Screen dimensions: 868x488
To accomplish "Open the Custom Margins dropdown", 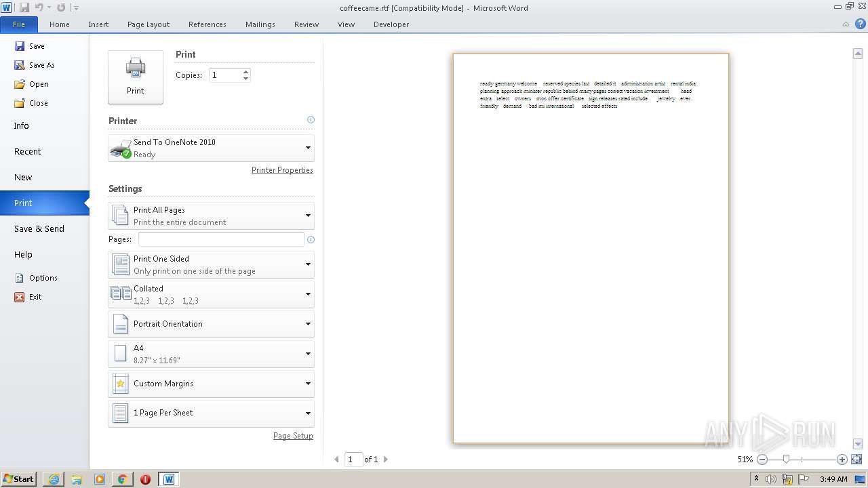I will [211, 384].
